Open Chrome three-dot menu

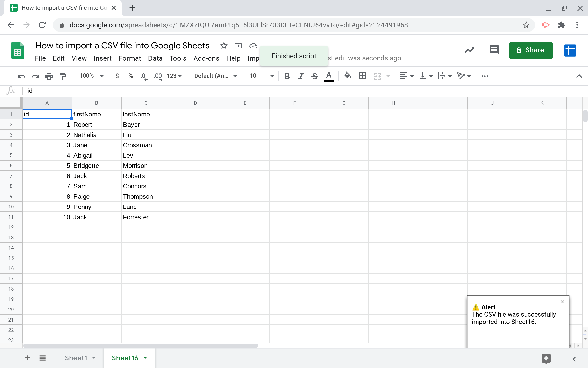(577, 25)
